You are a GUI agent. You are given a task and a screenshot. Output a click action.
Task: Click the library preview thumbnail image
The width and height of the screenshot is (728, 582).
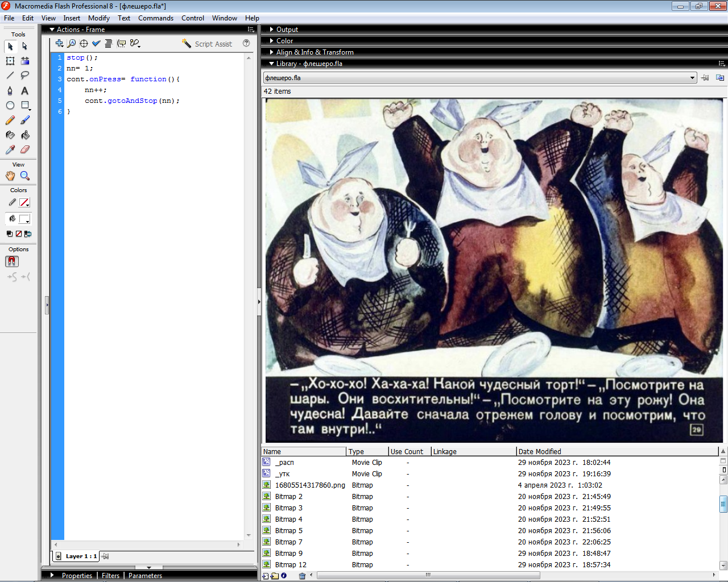pos(494,270)
